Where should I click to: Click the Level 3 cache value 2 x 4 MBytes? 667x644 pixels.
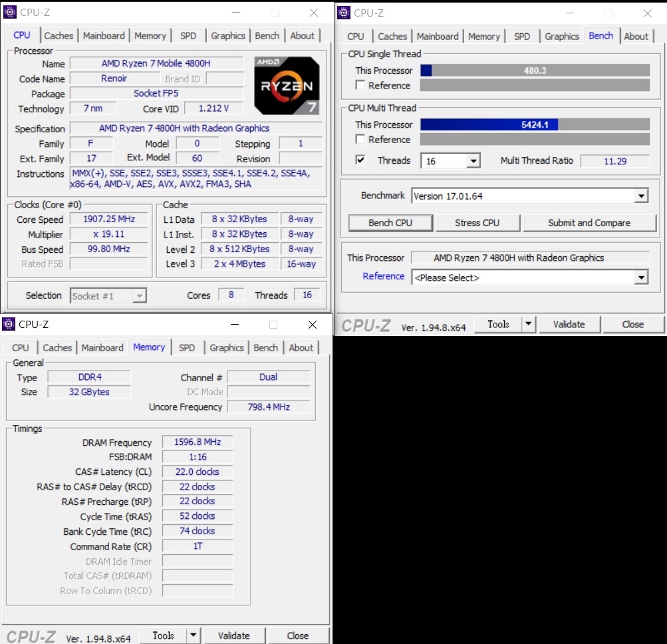tap(239, 263)
